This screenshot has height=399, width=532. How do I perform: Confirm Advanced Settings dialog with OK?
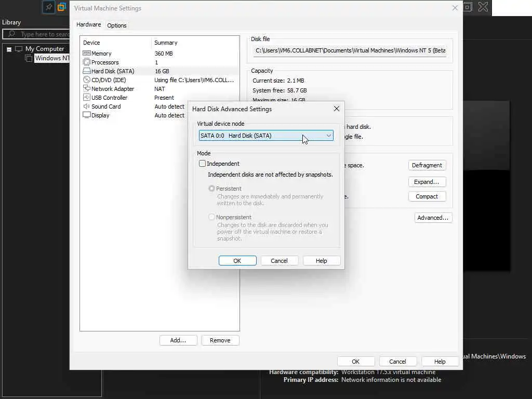(x=237, y=261)
